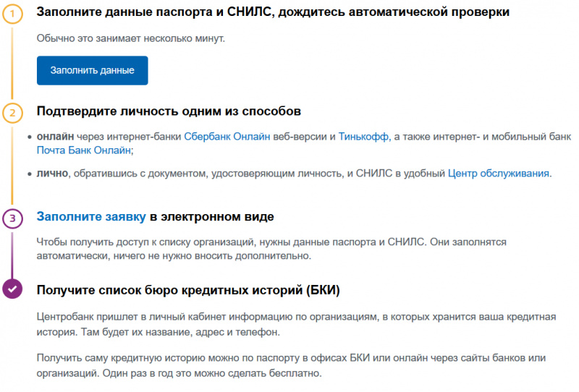Open the Сбербанк Онлайн link
Viewport: 579px width, 392px height.
coord(227,136)
